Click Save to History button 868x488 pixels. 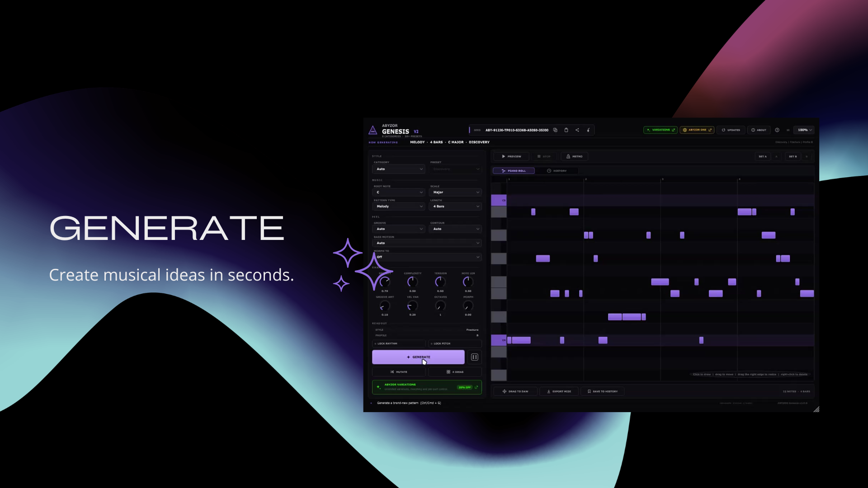[x=603, y=391]
